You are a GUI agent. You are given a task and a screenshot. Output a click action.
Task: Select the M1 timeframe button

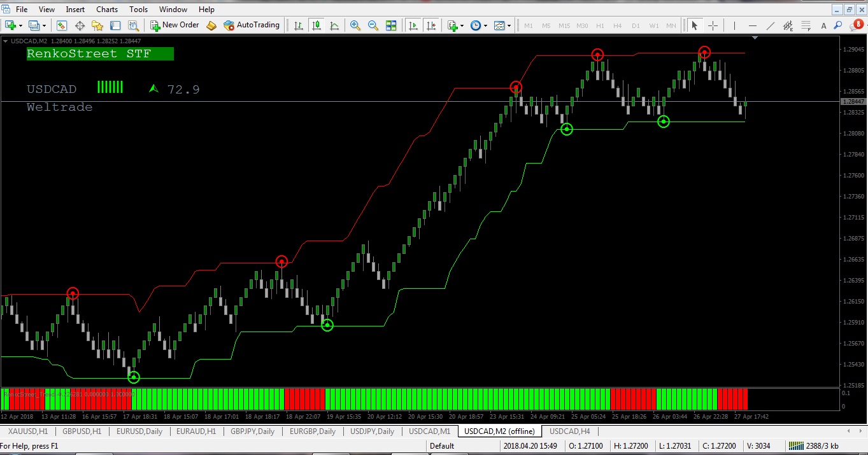(x=529, y=25)
